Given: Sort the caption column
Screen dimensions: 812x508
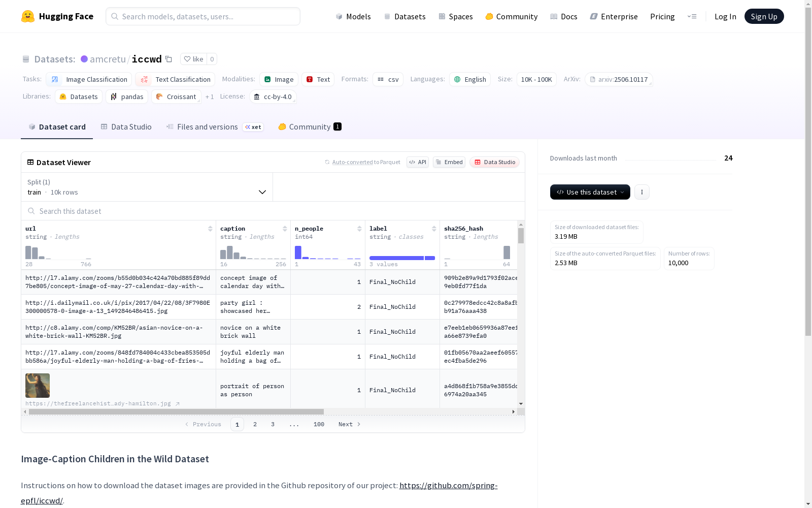Looking at the screenshot, I should (x=285, y=229).
